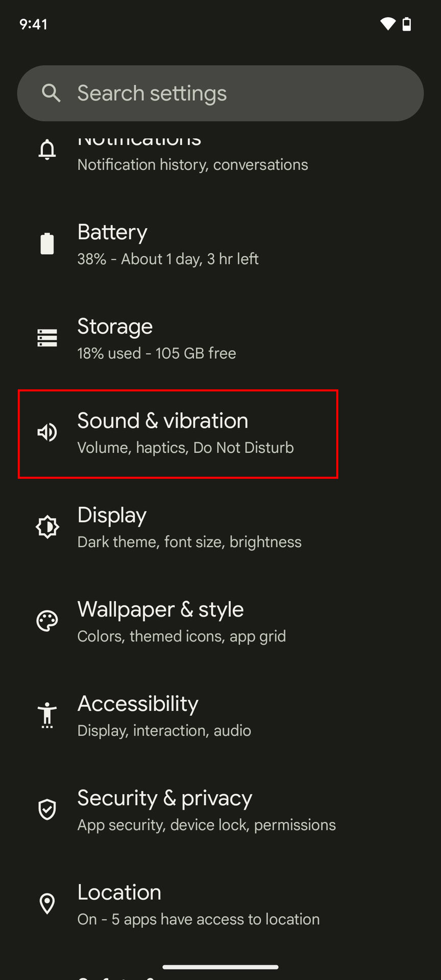
Task: Tap the Battery icon
Action: point(47,243)
